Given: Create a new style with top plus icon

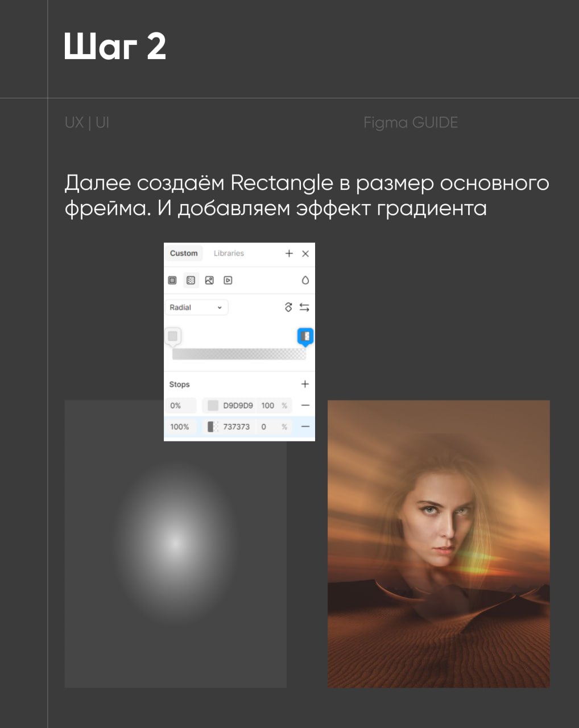Looking at the screenshot, I should [289, 254].
